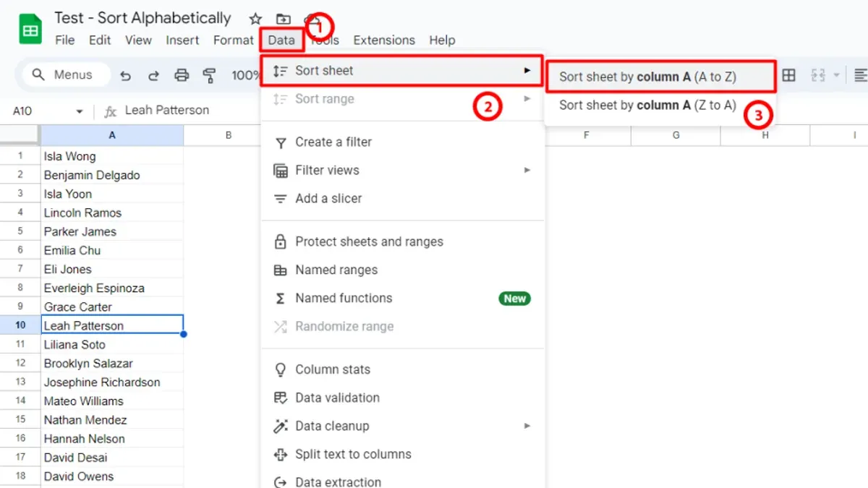Click cell containing Liliana Soto
Image resolution: width=868 pixels, height=488 pixels.
pyautogui.click(x=112, y=345)
